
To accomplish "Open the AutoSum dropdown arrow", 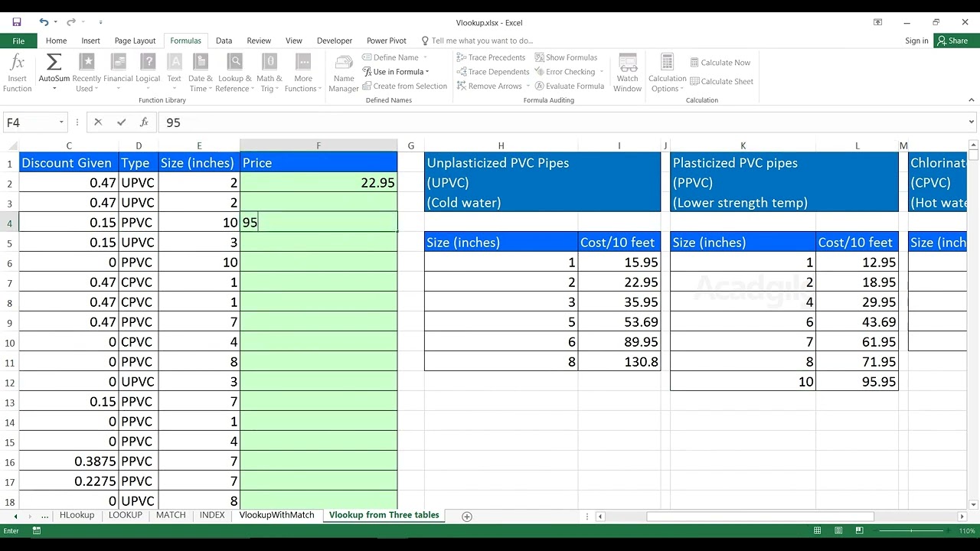I will tap(54, 89).
